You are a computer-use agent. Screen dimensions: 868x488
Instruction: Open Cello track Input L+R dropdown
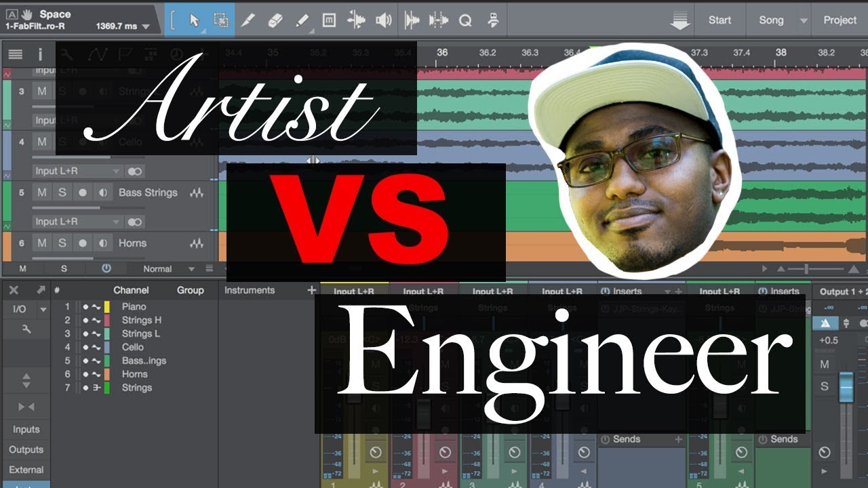[77, 171]
